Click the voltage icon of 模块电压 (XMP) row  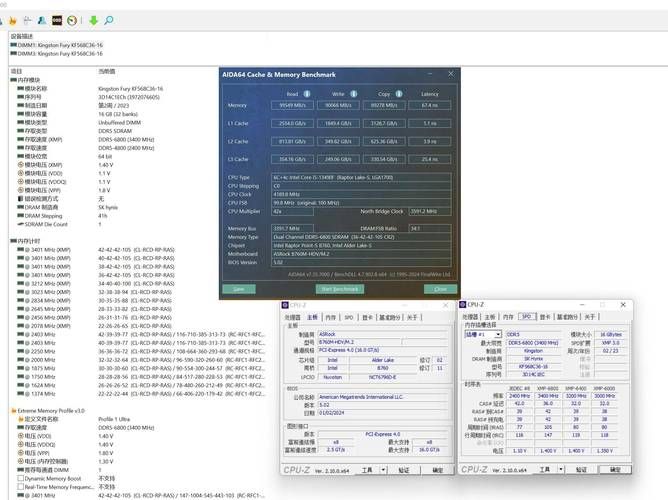pyautogui.click(x=20, y=165)
